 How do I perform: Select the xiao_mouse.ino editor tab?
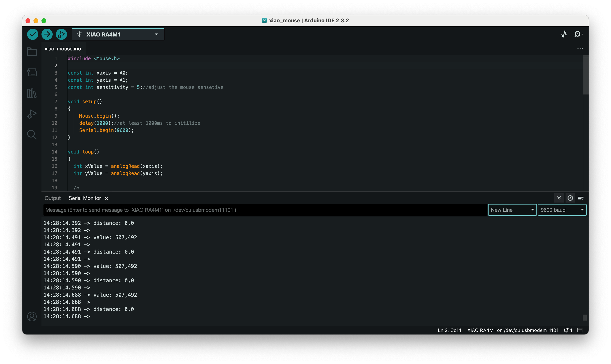click(x=63, y=49)
